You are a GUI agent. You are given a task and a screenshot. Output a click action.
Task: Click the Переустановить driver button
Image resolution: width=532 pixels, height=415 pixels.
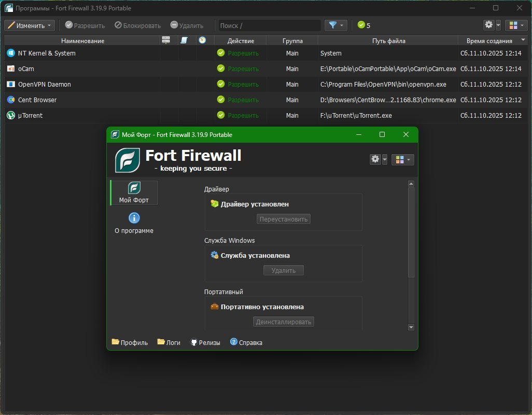click(283, 219)
